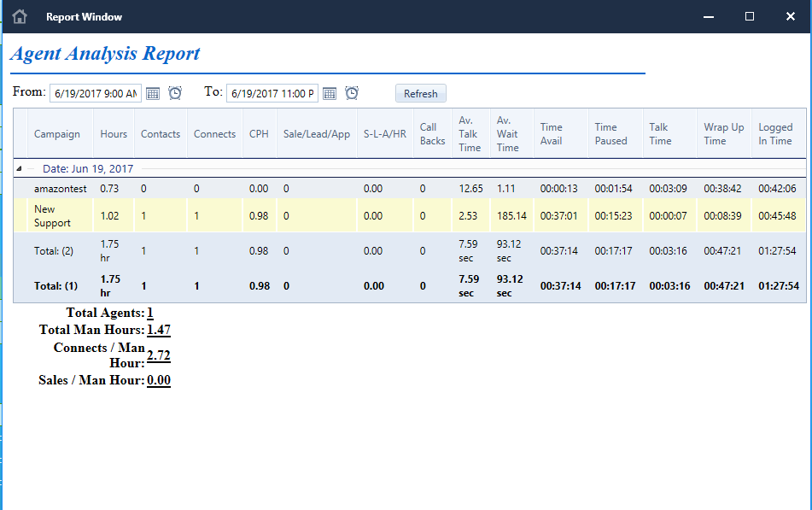Screen dimensions: 812x510
Task: Sort by Call Backs column header
Action: coord(432,134)
